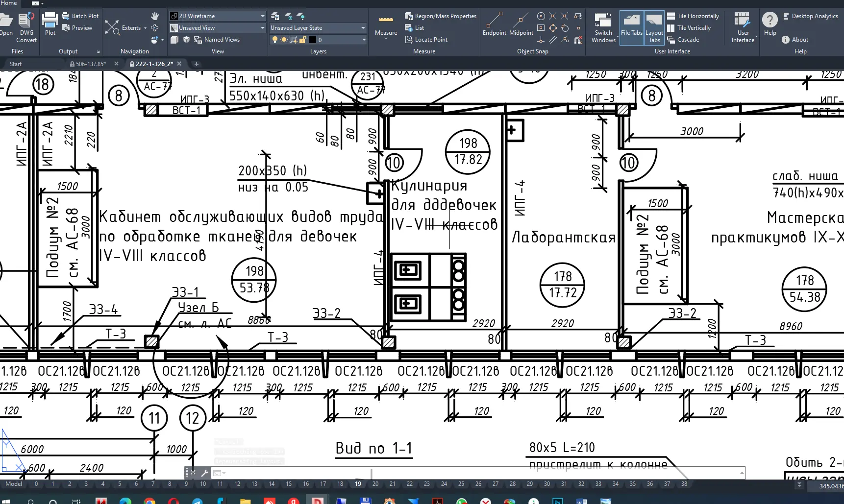844x504 pixels.
Task: Click the command line input field
Action: pyautogui.click(x=480, y=473)
